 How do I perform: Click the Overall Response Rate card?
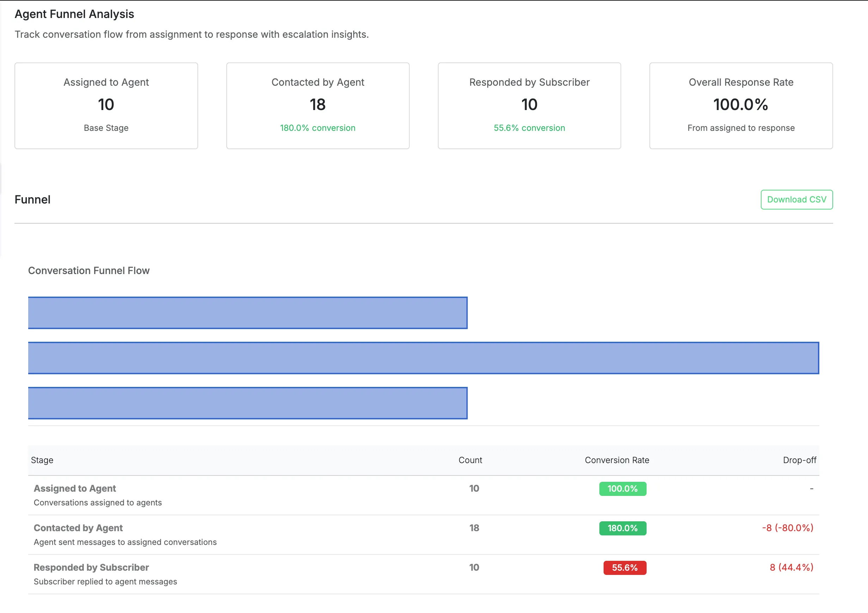pyautogui.click(x=741, y=105)
